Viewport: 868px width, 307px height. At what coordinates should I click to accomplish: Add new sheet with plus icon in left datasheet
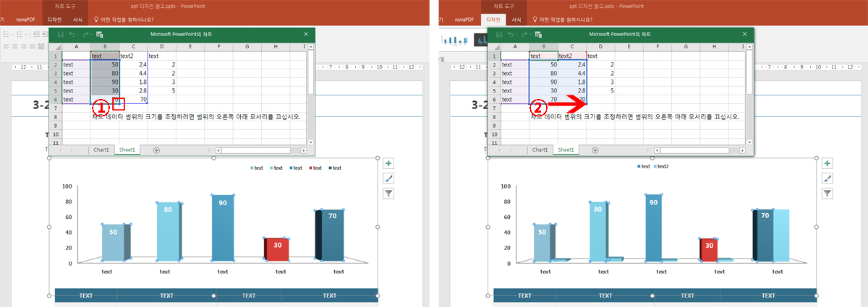tap(156, 150)
